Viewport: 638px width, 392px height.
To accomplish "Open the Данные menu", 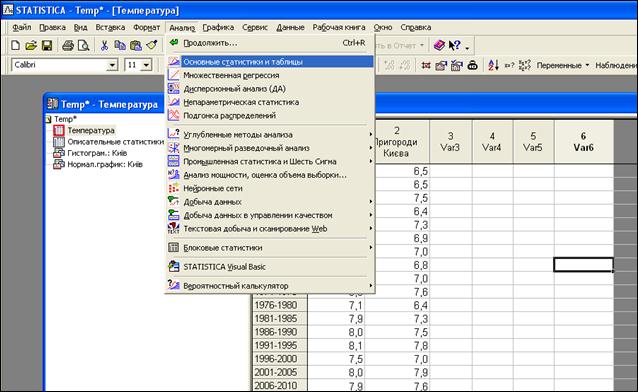I will [291, 27].
